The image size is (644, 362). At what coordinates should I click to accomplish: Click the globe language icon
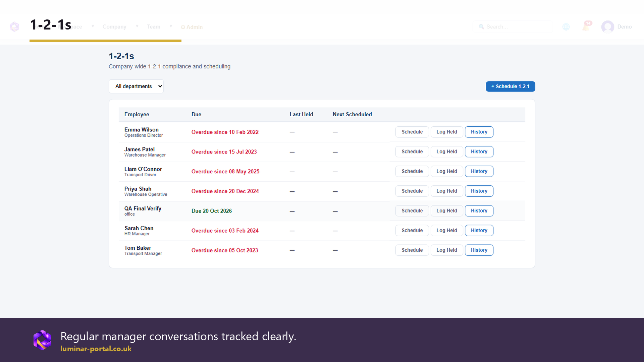pyautogui.click(x=566, y=27)
